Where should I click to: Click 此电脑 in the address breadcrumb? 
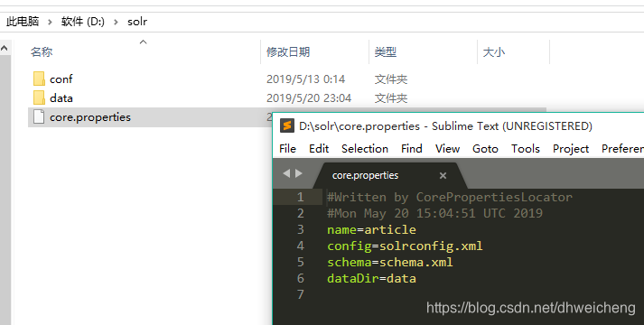point(23,22)
